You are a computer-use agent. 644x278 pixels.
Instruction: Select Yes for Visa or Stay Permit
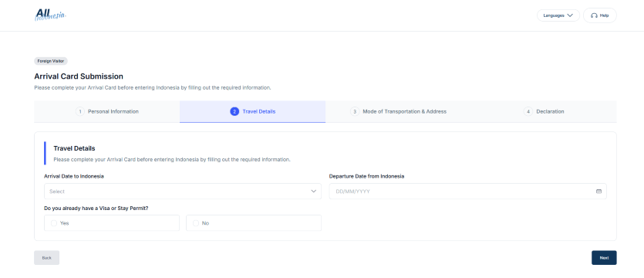(112, 223)
